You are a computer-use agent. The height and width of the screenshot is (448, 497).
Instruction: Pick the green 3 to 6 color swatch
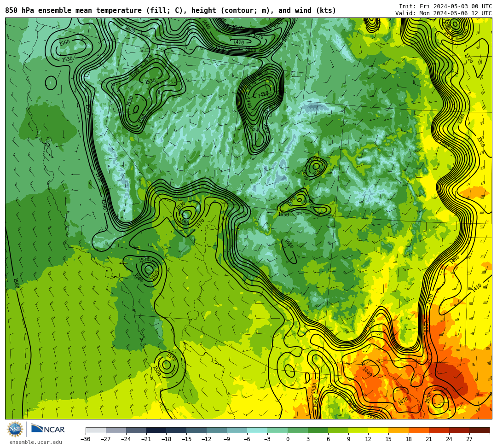(x=318, y=430)
